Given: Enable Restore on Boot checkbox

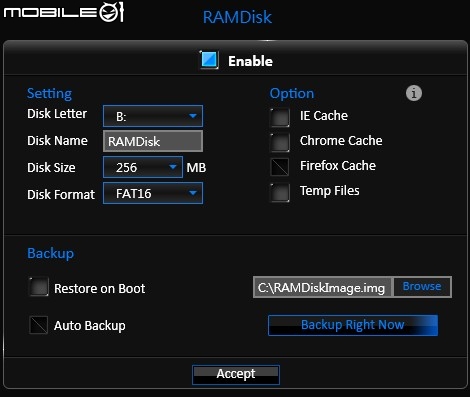Looking at the screenshot, I should coord(39,287).
